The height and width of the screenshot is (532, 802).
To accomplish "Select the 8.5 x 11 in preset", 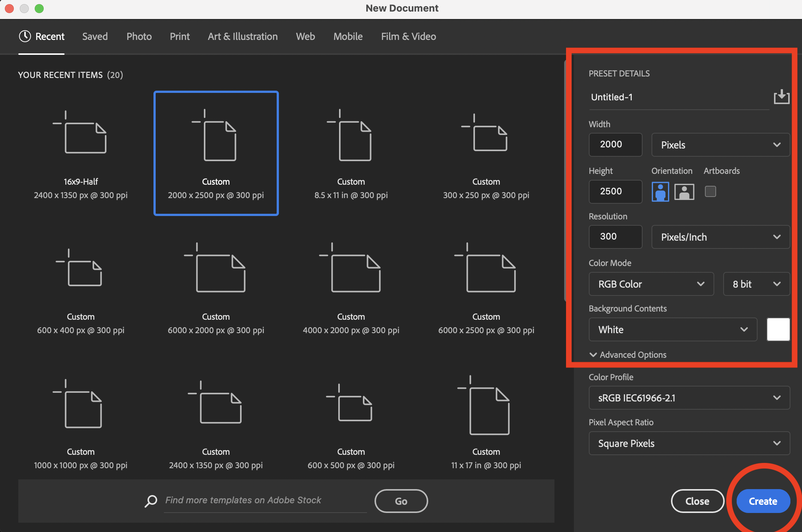I will pos(351,153).
